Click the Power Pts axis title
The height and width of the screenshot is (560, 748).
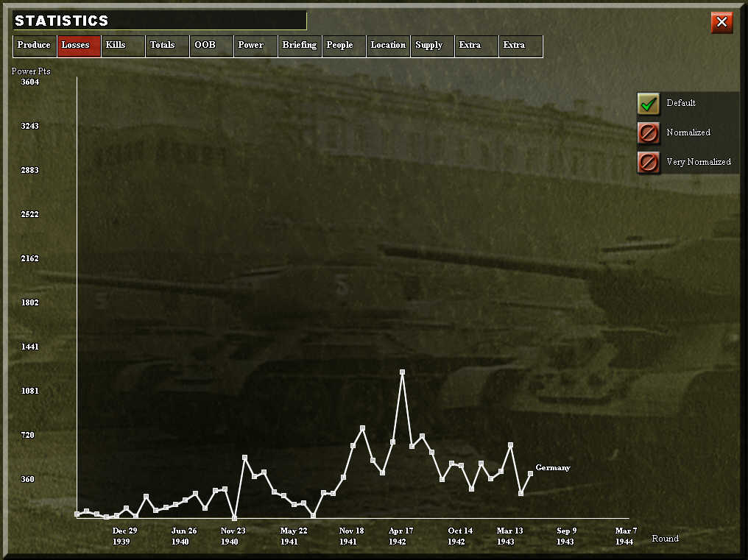click(x=30, y=71)
